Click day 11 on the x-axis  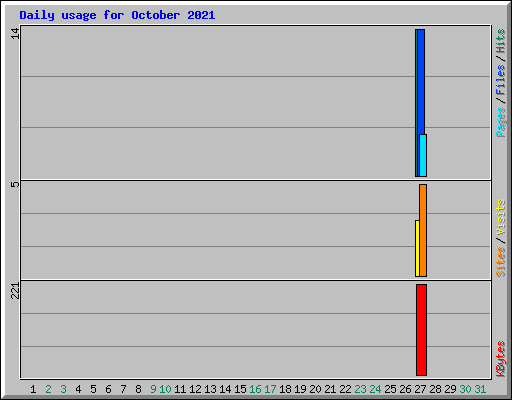(x=180, y=389)
